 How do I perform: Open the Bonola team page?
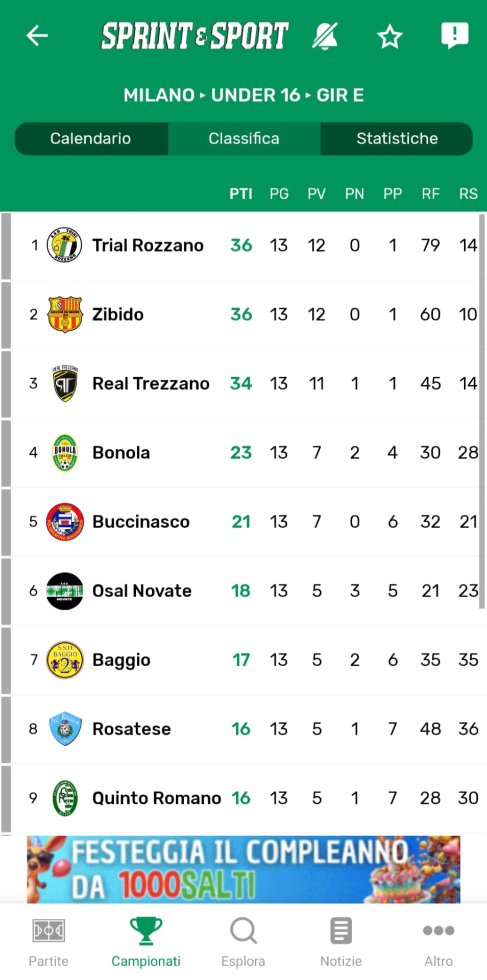(121, 453)
